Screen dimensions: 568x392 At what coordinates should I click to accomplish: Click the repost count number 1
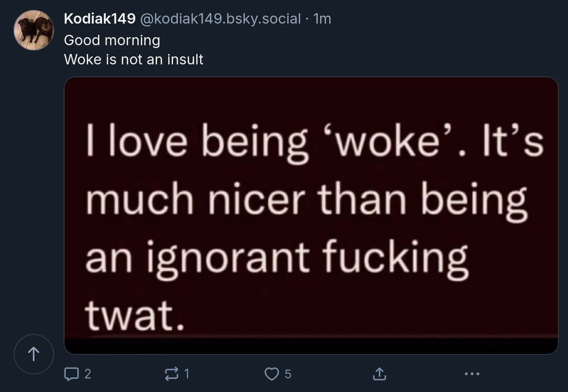[x=187, y=375]
